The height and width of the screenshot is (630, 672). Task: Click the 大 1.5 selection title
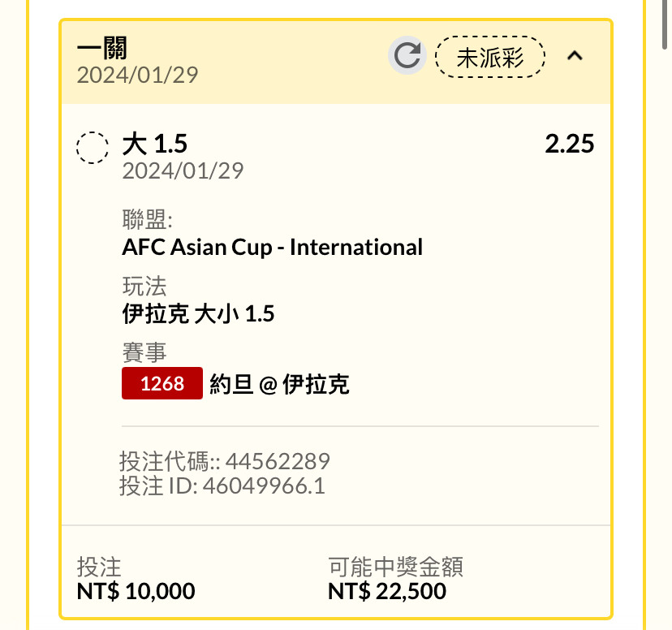click(155, 144)
